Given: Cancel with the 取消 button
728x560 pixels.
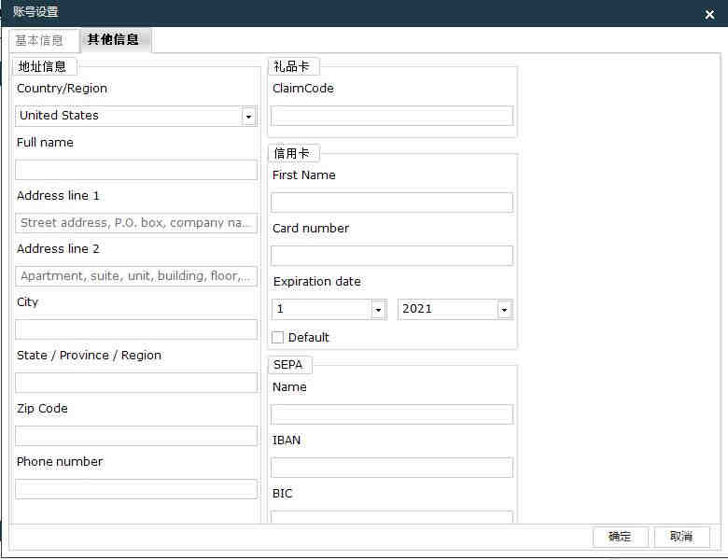Looking at the screenshot, I should pos(681,538).
